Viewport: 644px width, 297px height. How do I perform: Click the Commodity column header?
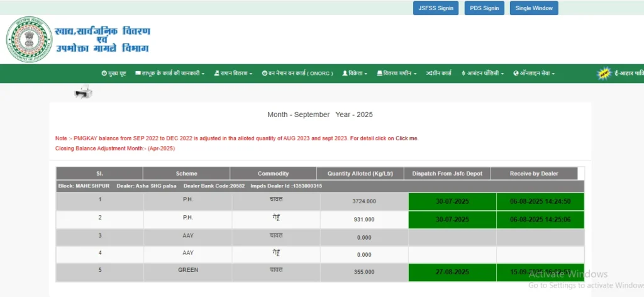273,173
